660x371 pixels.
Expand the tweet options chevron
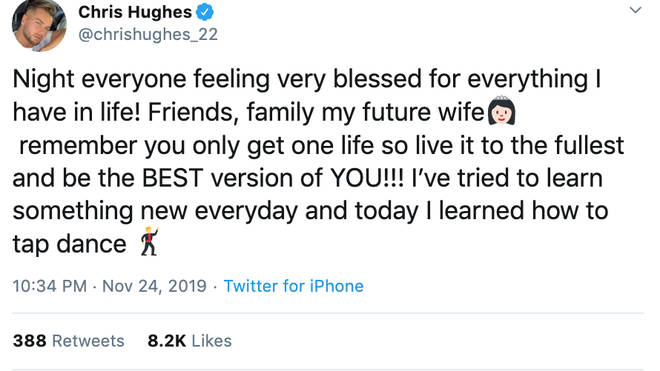click(x=636, y=10)
